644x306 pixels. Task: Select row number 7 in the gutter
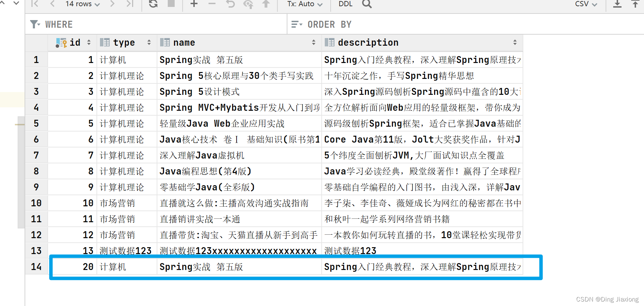(x=36, y=155)
